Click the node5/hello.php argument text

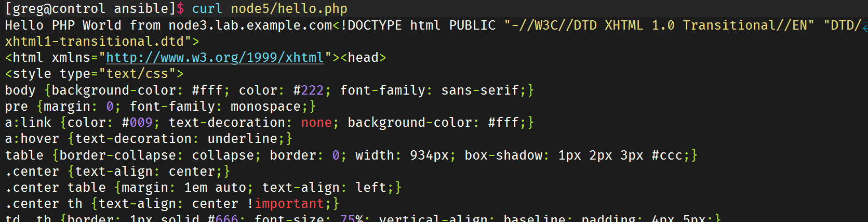point(289,9)
